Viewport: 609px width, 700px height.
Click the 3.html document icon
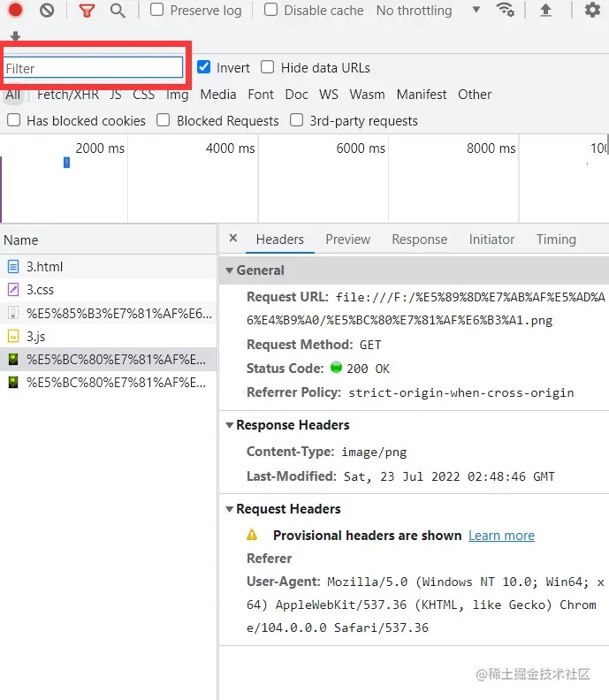[x=13, y=267]
